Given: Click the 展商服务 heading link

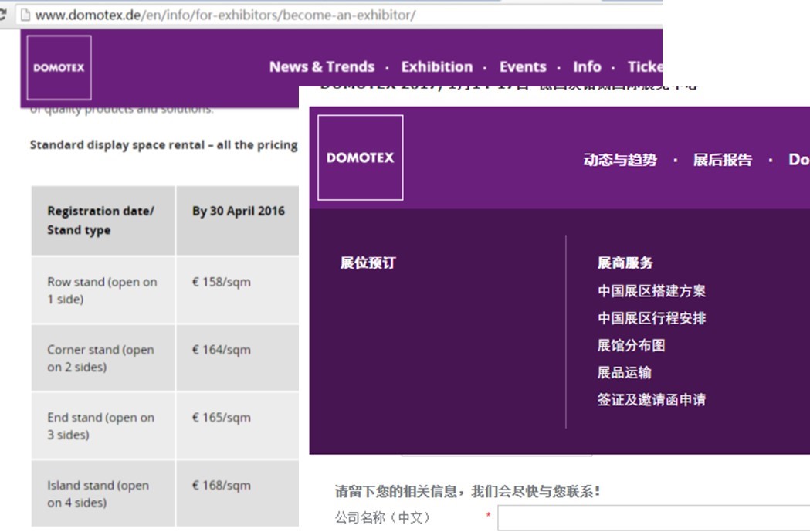Looking at the screenshot, I should [625, 263].
